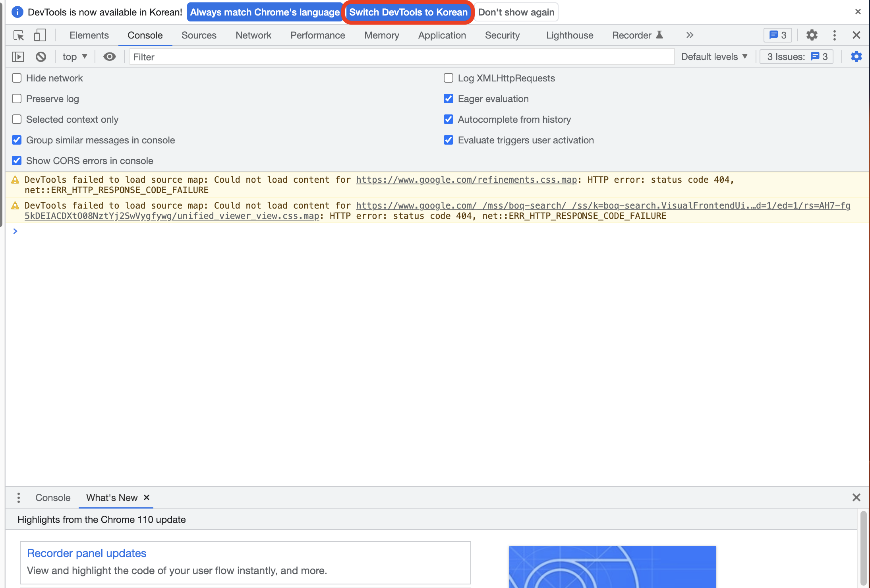Screen dimensions: 870x588
Task: Open the Lighthouse tab
Action: coord(570,35)
